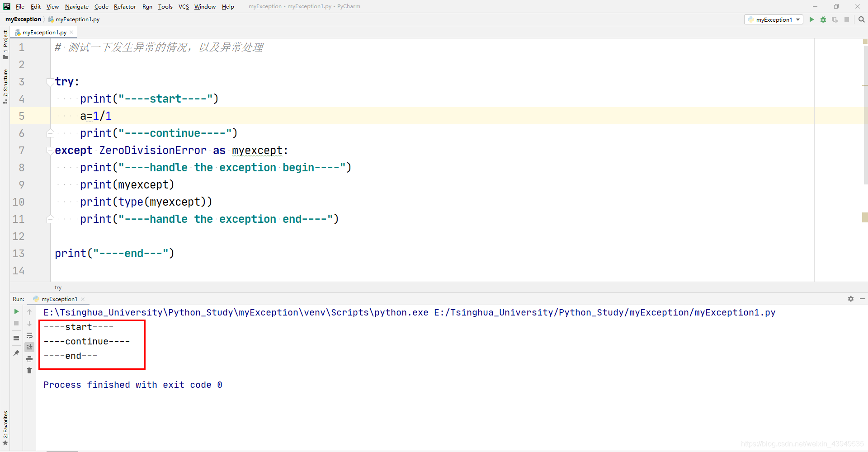This screenshot has height=452, width=868.
Task: Run myException1 from the main toolbar
Action: click(x=811, y=19)
